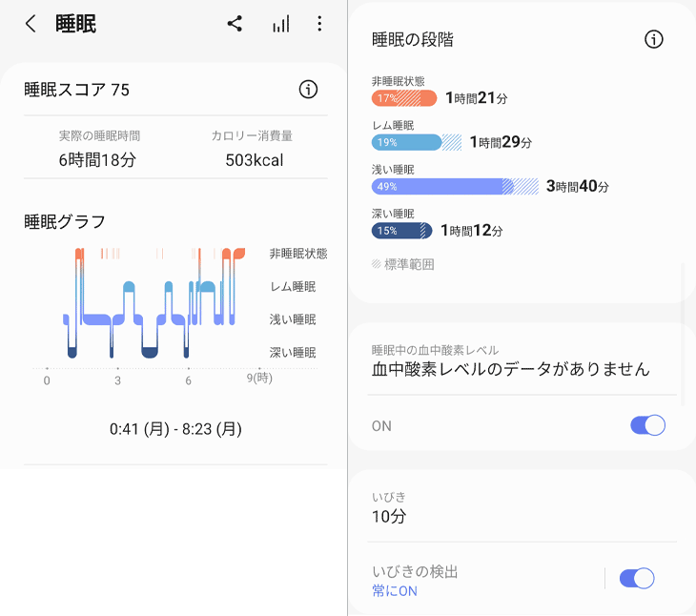
Task: Tap the 503kcal calorie value
Action: 255,160
